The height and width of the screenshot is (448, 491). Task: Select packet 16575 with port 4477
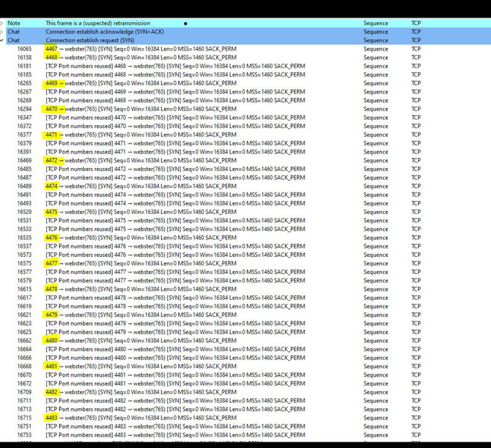click(x=245, y=264)
